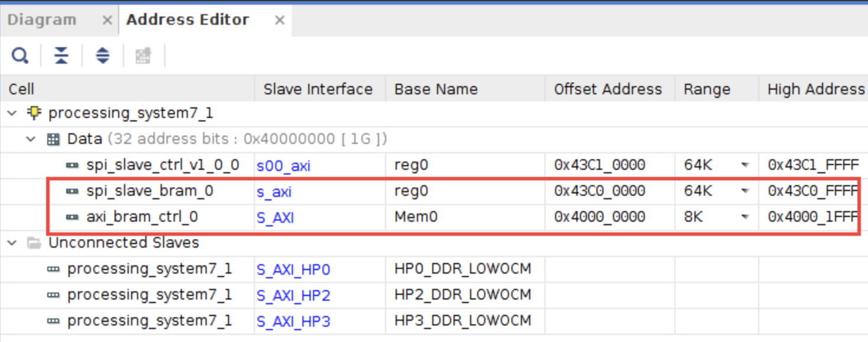
Task: Select the spi_slave_bram_0 row name
Action: [x=150, y=191]
